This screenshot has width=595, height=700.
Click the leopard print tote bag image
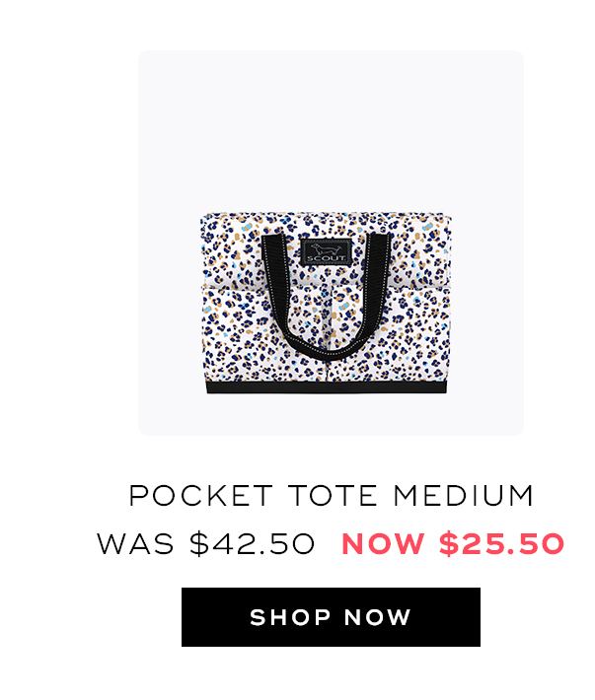tap(326, 303)
